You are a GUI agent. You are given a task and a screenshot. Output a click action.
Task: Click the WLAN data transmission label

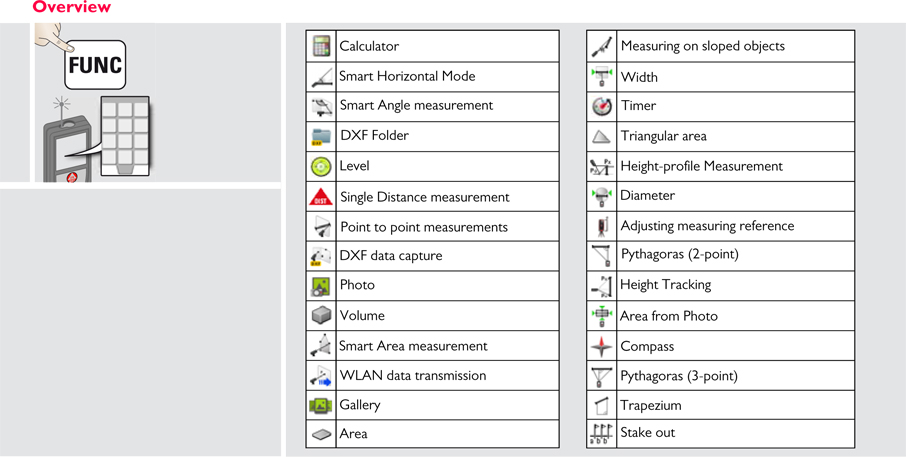413,376
